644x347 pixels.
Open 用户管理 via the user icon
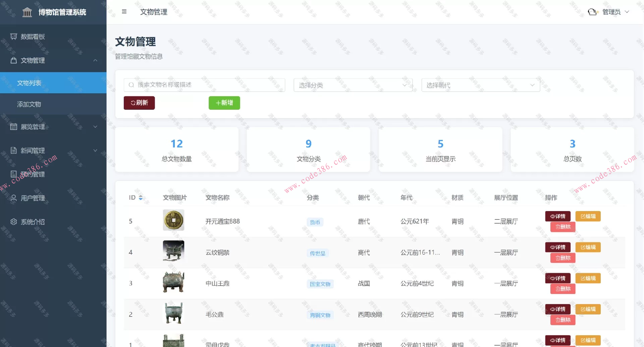pyautogui.click(x=13, y=198)
